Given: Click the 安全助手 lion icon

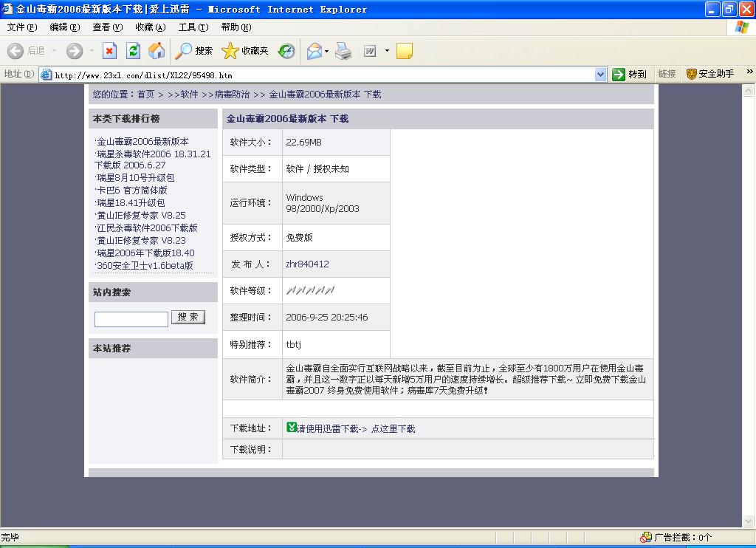Looking at the screenshot, I should point(691,75).
